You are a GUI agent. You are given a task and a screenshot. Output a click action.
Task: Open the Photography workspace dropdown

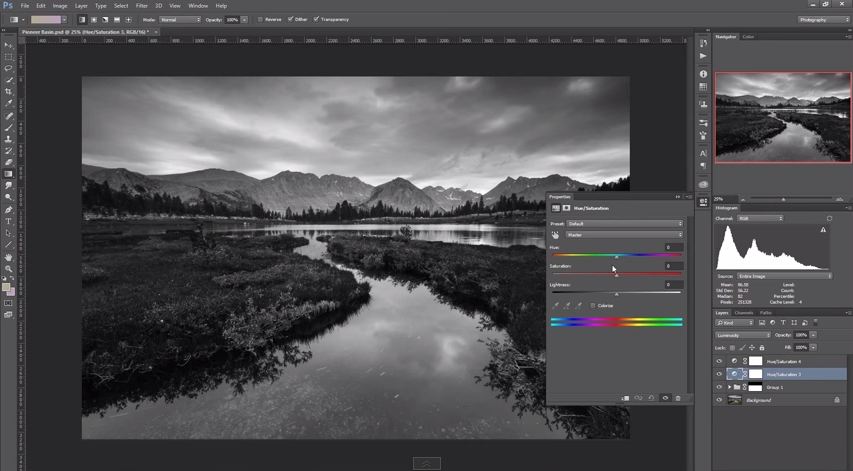[823, 19]
